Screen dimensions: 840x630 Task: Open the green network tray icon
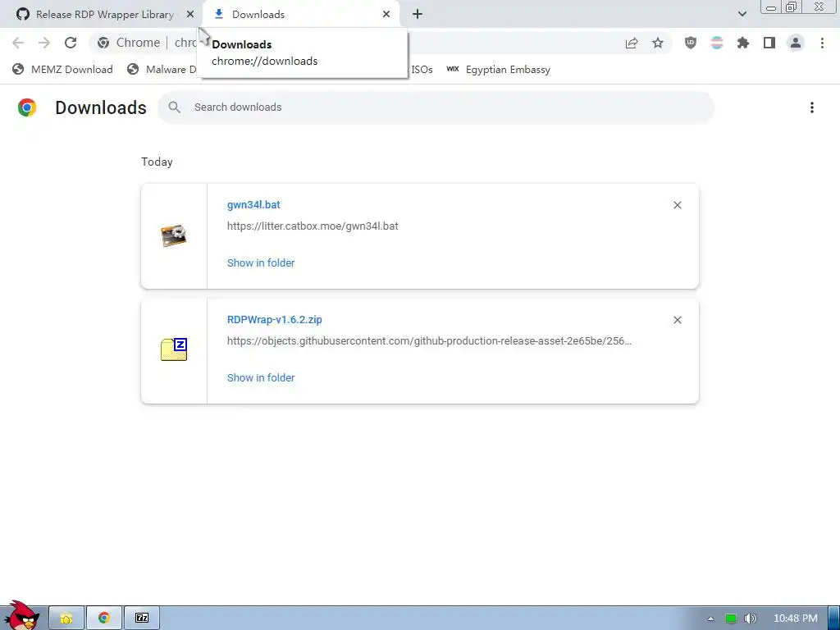[x=731, y=619]
